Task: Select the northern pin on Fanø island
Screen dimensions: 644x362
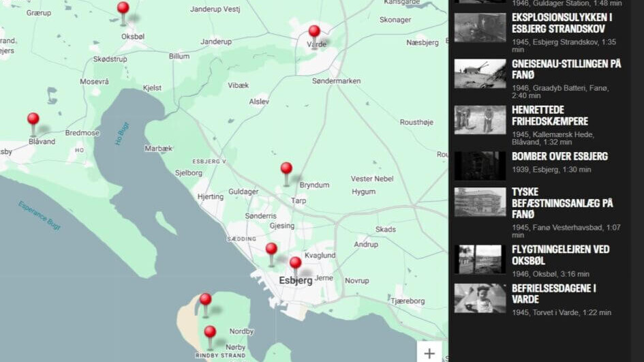Action: click(205, 301)
